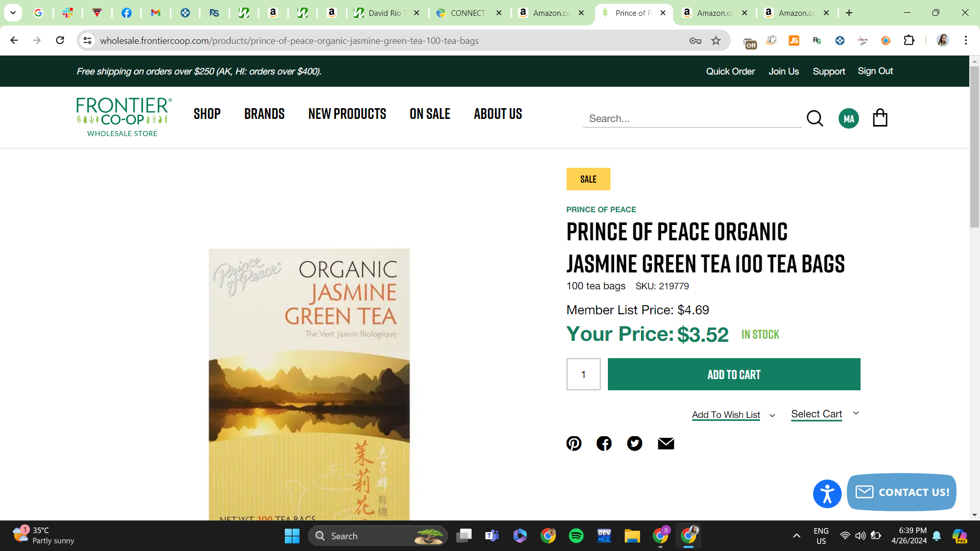Open the SHOP menu

[x=207, y=114]
